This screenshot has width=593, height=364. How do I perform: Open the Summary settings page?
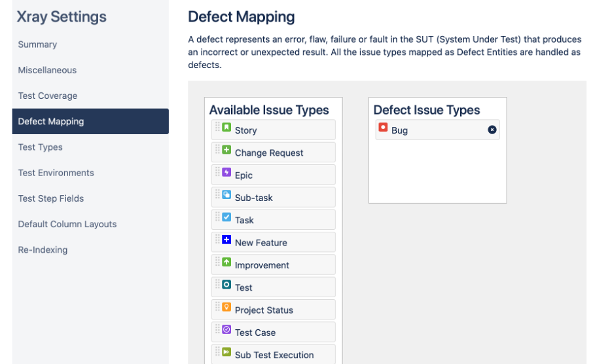point(37,45)
